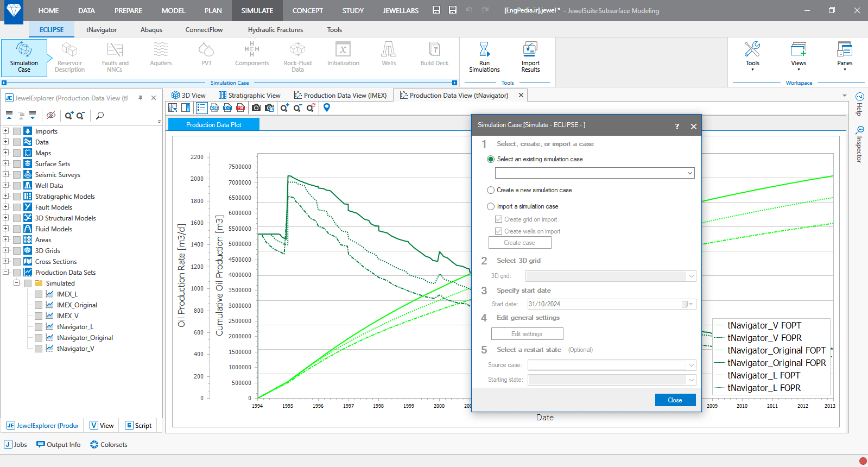Collapse the Simulated folder node
The image size is (868, 467).
[x=16, y=283]
